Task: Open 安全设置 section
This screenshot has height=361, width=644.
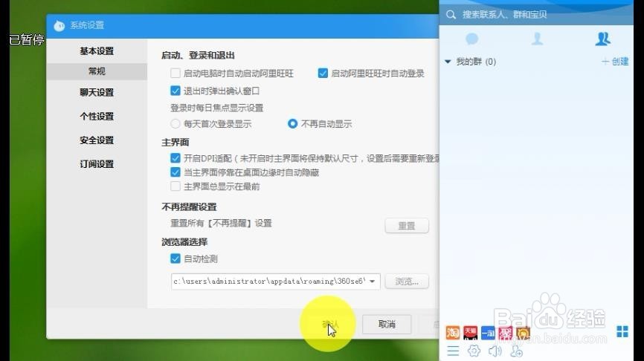Action: (97, 140)
